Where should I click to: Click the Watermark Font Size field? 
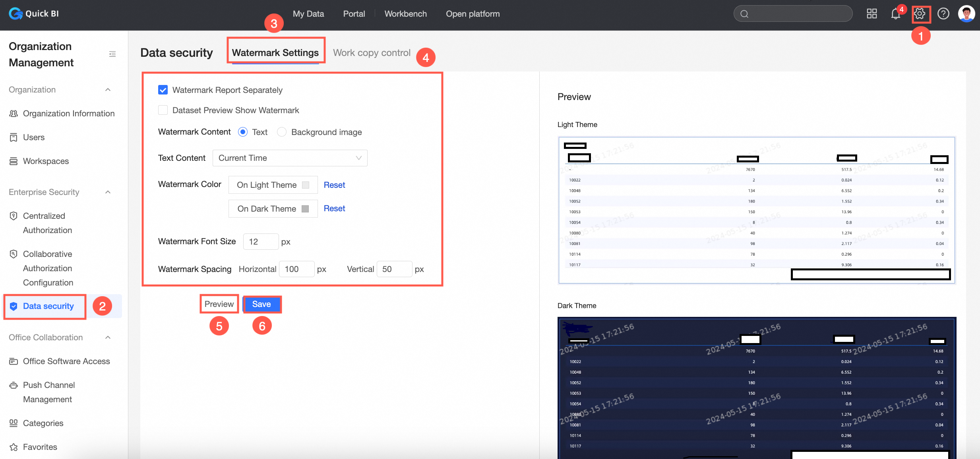tap(260, 242)
